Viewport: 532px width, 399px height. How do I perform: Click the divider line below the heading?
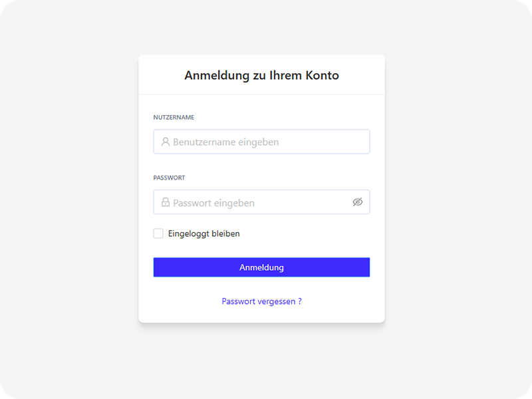click(261, 94)
